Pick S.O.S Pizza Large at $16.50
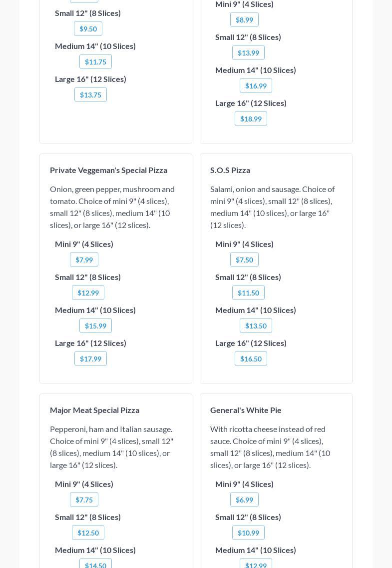The image size is (392, 568). tap(251, 359)
